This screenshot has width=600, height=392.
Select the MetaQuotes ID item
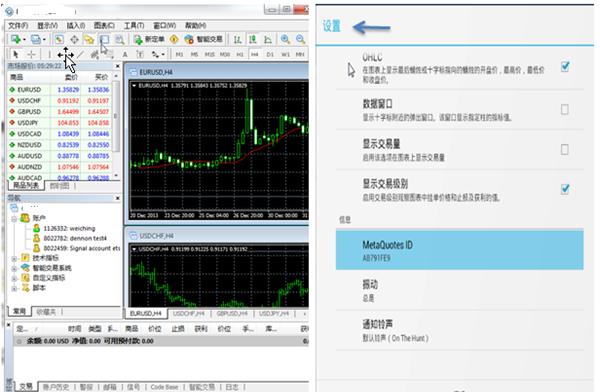(460, 250)
